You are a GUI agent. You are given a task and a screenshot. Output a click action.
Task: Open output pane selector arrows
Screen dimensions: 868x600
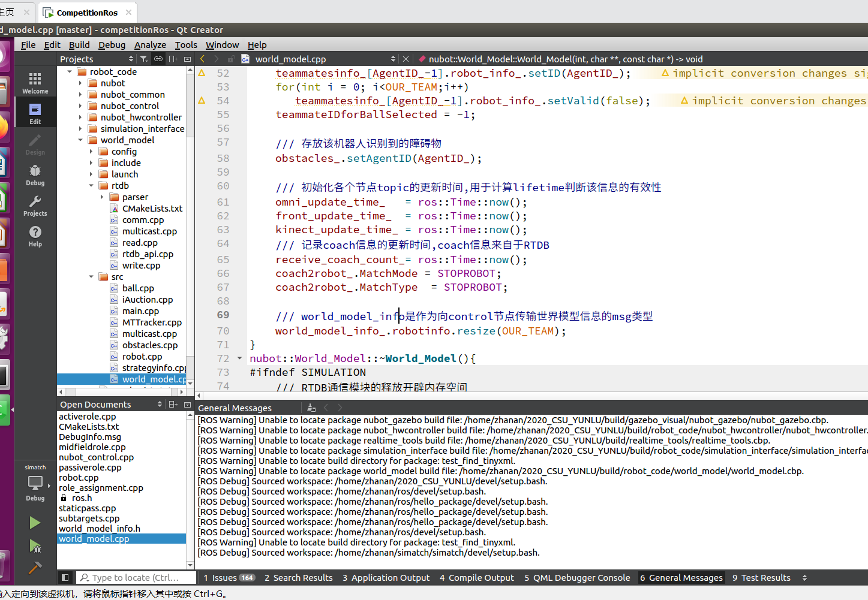pyautogui.click(x=804, y=578)
